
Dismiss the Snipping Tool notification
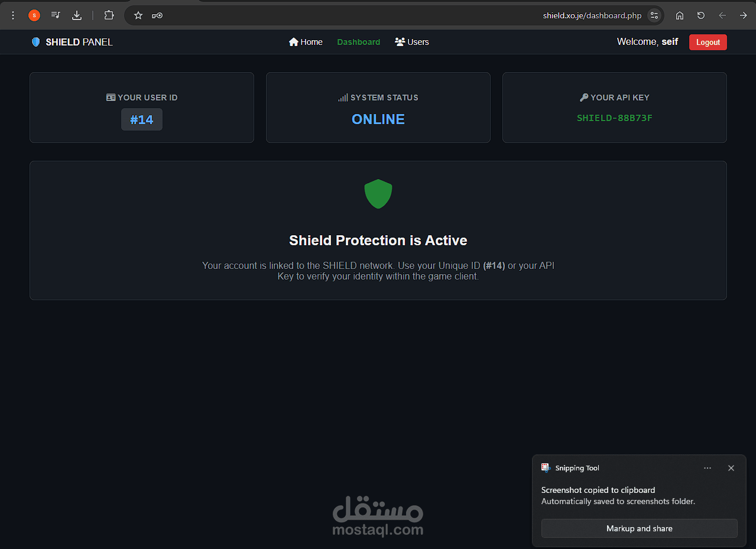click(731, 468)
